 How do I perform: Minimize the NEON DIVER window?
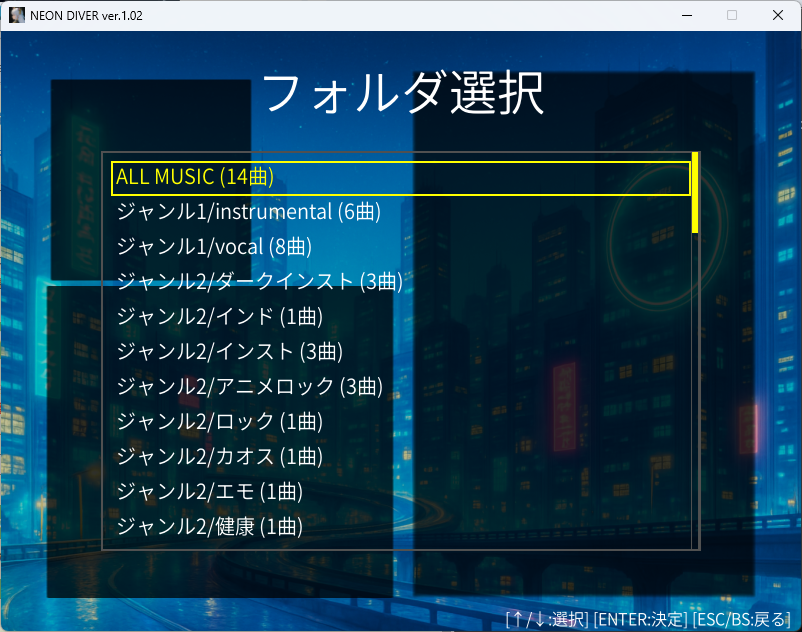point(687,15)
